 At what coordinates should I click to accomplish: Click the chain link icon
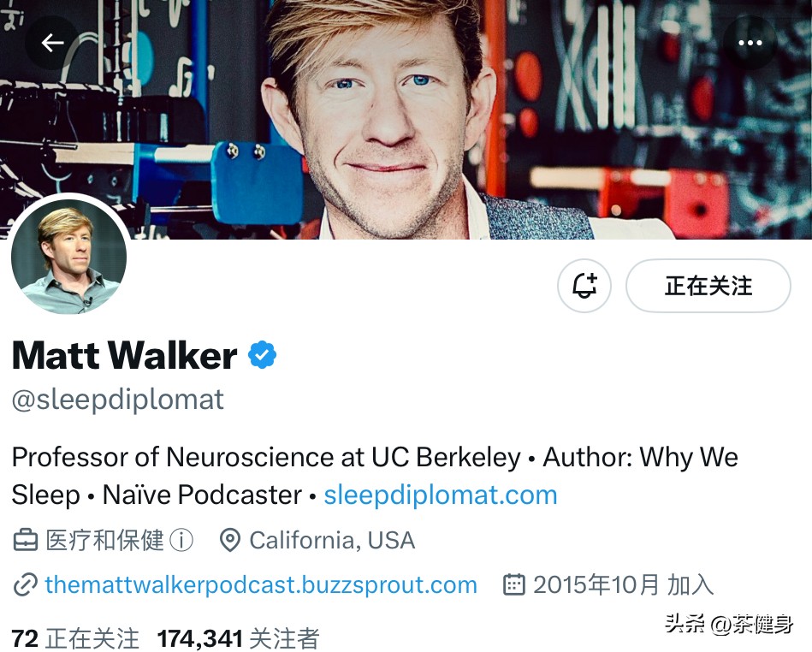(25, 584)
